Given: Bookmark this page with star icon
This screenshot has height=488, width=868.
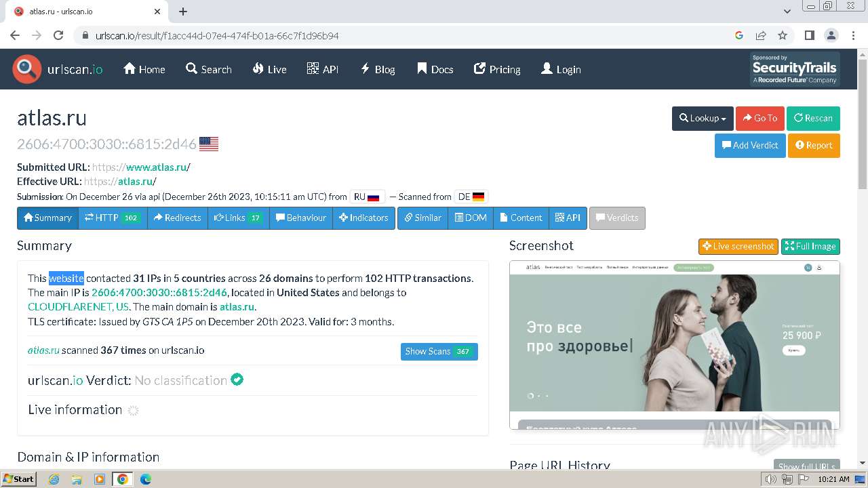Looking at the screenshot, I should pos(783,35).
